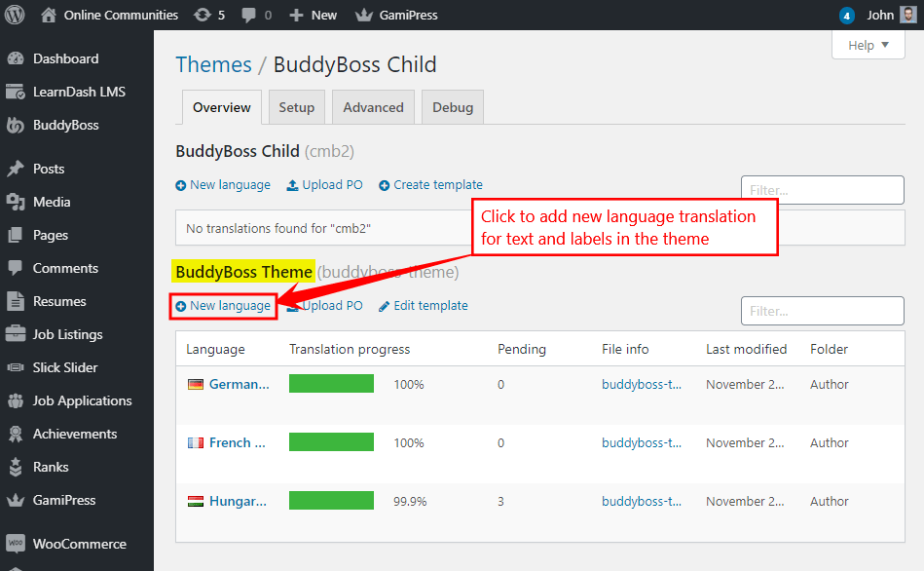Expand the Help dropdown

click(x=869, y=45)
